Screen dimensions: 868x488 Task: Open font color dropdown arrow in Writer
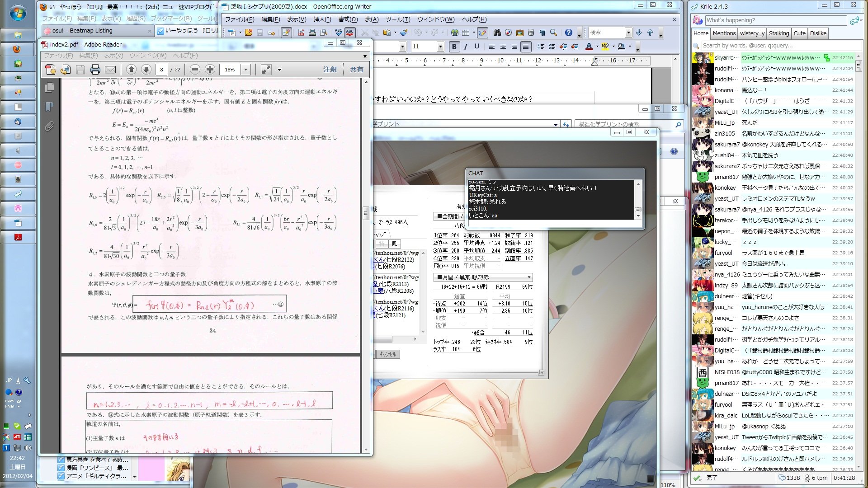click(x=597, y=47)
